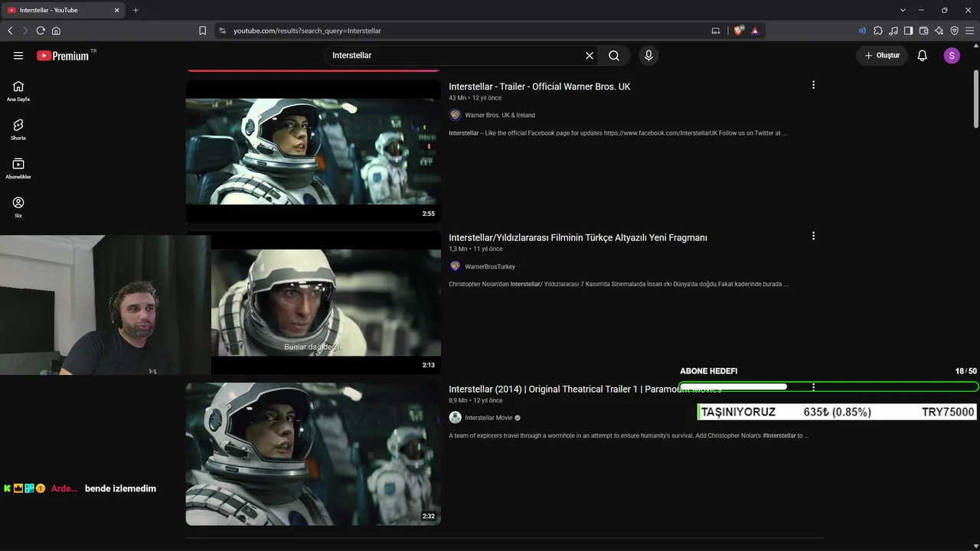Toggle the browser sidebar panel
The height and width of the screenshot is (551, 980).
[x=909, y=31]
